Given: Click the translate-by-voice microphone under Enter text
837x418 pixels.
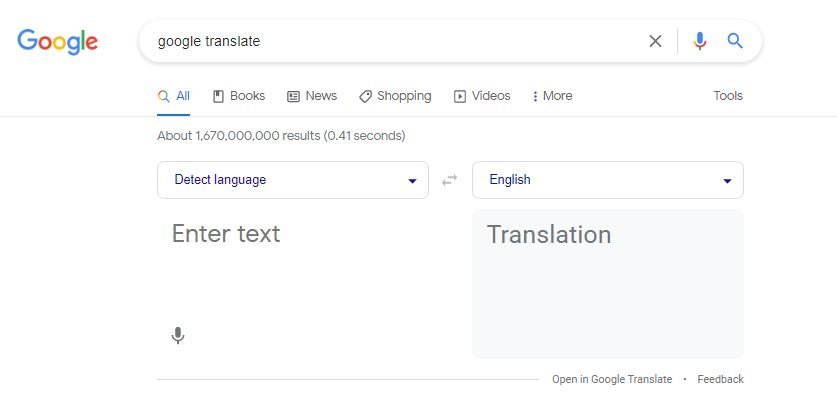Looking at the screenshot, I should click(x=178, y=336).
